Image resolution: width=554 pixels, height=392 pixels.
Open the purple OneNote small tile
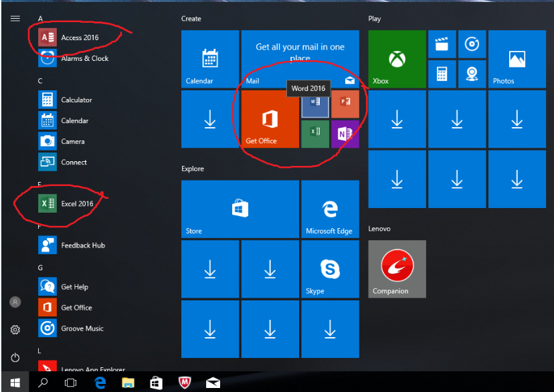coord(345,134)
